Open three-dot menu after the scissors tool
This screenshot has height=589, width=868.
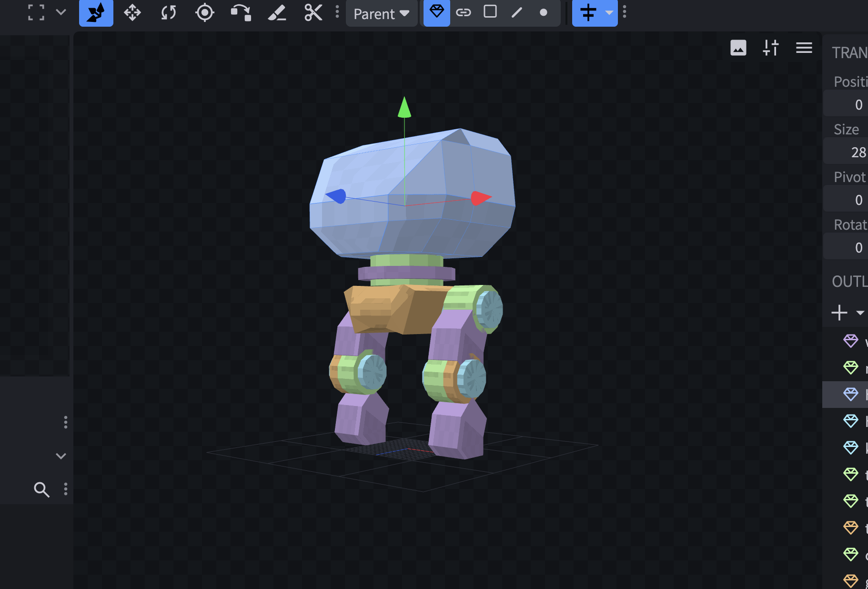pyautogui.click(x=337, y=12)
